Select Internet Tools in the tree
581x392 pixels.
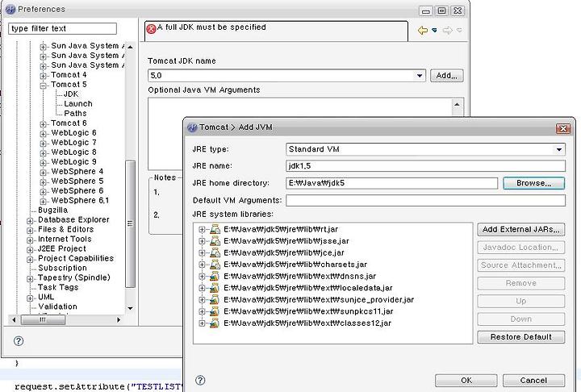pyautogui.click(x=65, y=239)
